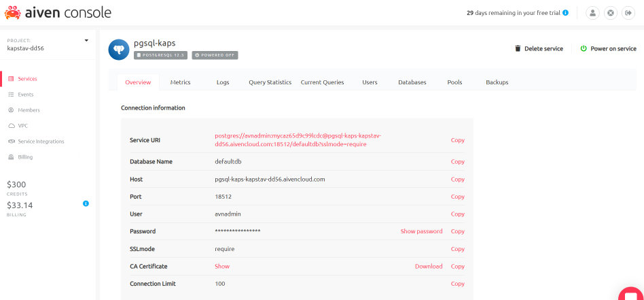Click the support lifebuoy icon
The height and width of the screenshot is (300, 644).
tap(610, 13)
